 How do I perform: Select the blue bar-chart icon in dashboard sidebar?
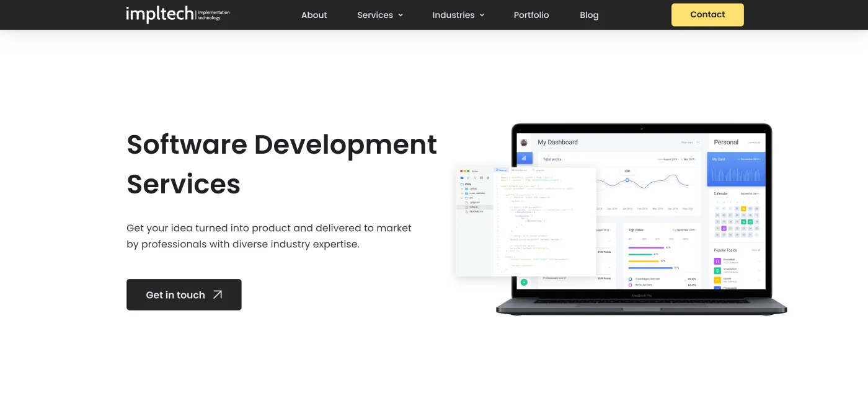point(524,158)
